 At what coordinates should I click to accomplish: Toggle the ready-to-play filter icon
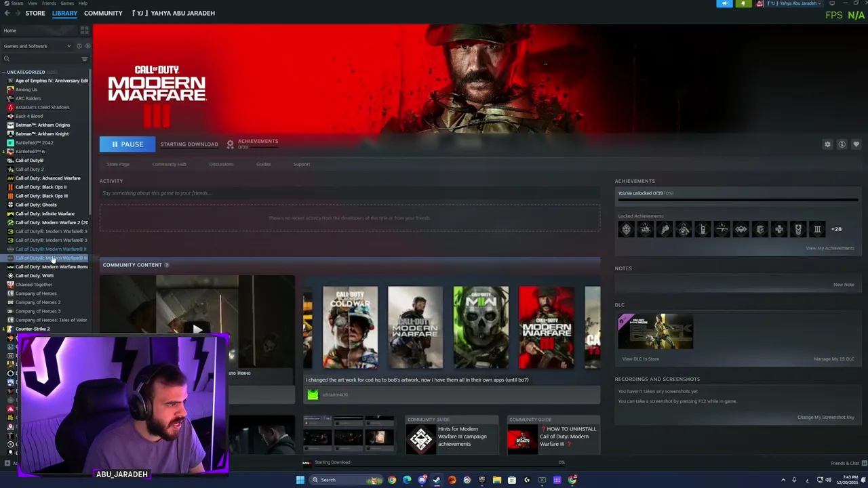coord(87,46)
